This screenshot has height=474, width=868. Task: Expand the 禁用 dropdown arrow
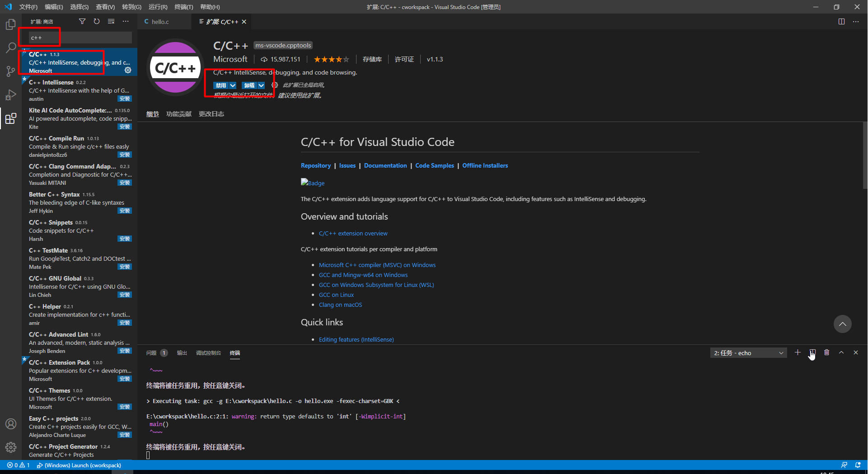233,85
